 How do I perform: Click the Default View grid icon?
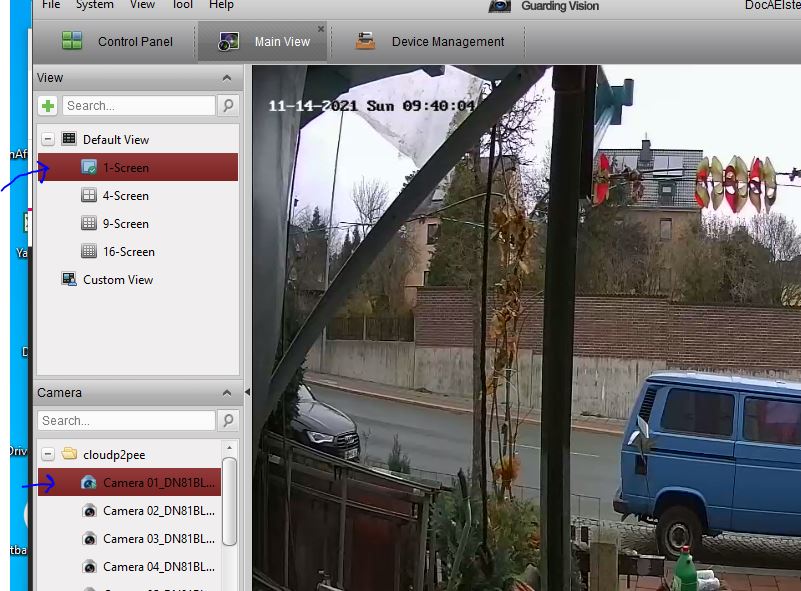(x=69, y=138)
